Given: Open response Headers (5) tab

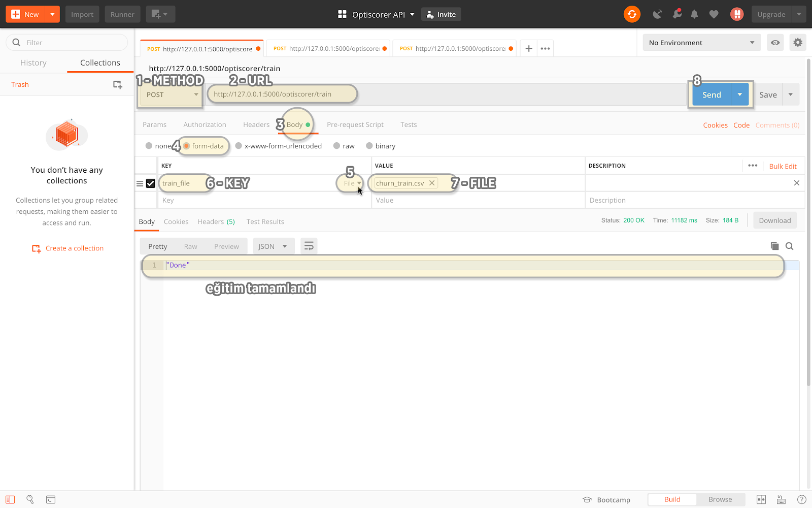Looking at the screenshot, I should click(x=216, y=221).
